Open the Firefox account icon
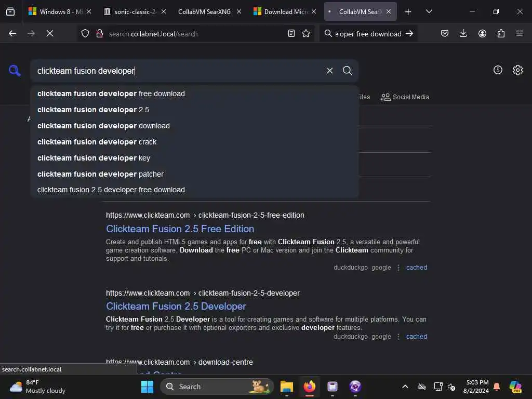 pyautogui.click(x=482, y=33)
